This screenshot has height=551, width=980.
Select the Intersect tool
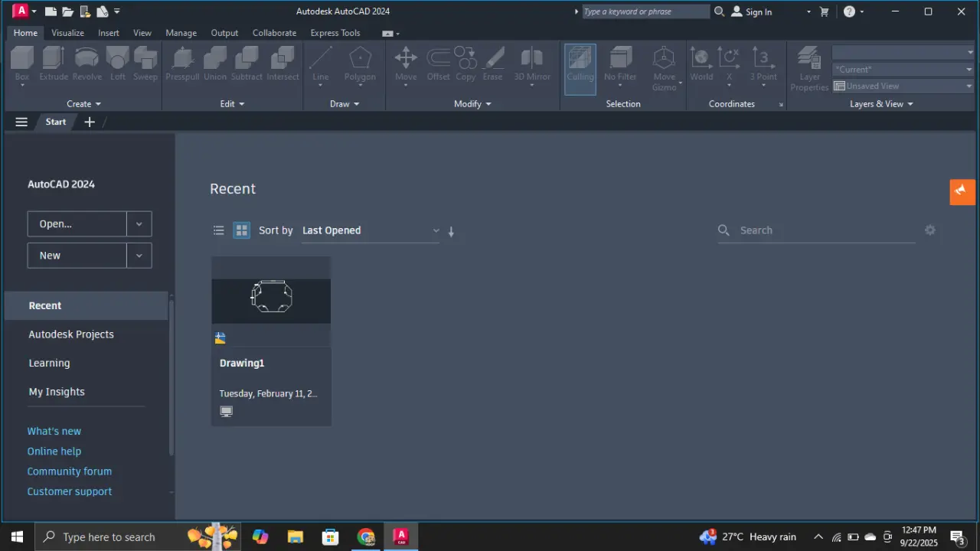[x=283, y=64]
